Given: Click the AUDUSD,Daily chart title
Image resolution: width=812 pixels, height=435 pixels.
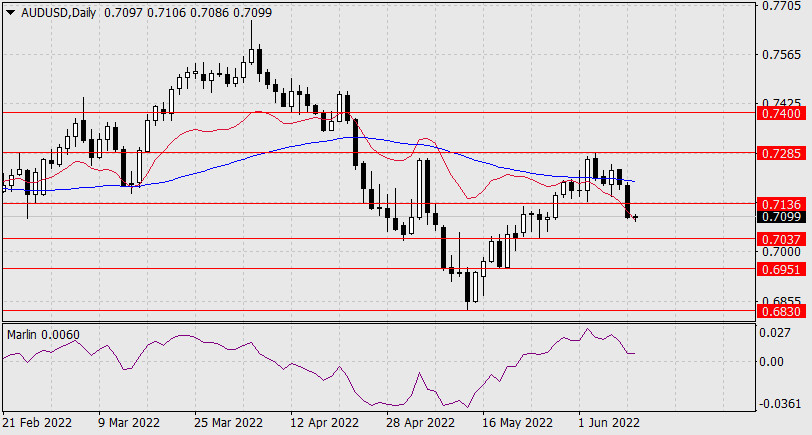Looking at the screenshot, I should (x=59, y=13).
